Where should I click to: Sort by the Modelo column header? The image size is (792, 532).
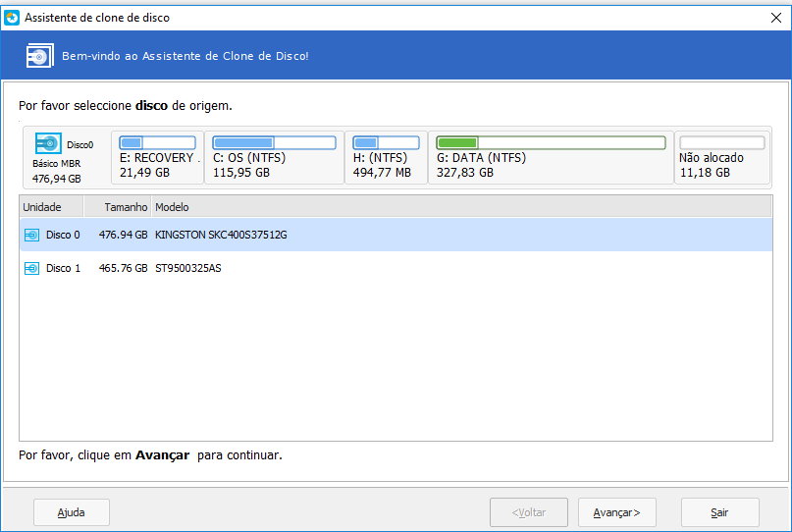(x=461, y=207)
